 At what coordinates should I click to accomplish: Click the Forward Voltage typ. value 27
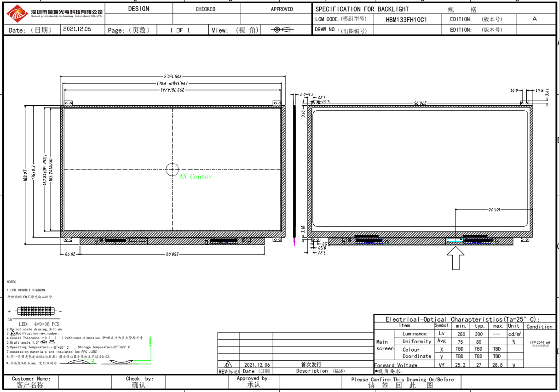[479, 365]
